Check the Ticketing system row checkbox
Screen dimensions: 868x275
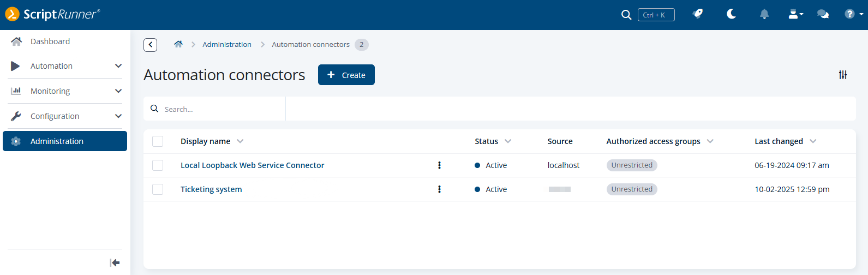(158, 189)
